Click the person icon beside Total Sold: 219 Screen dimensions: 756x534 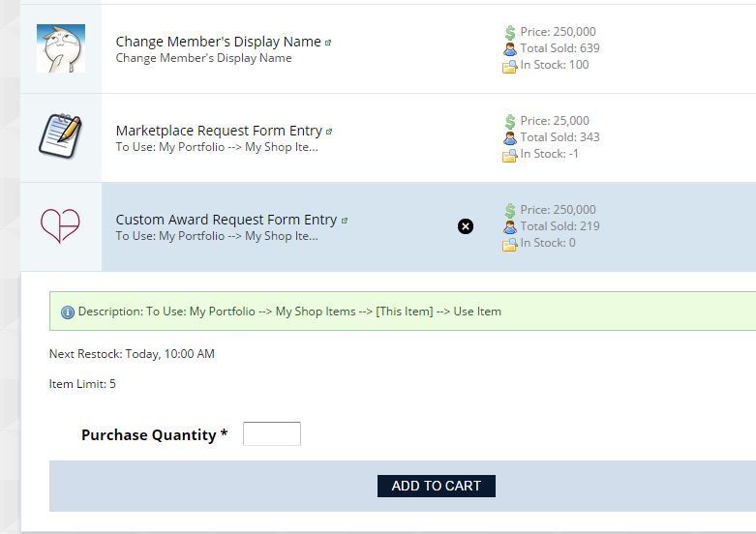click(x=510, y=226)
